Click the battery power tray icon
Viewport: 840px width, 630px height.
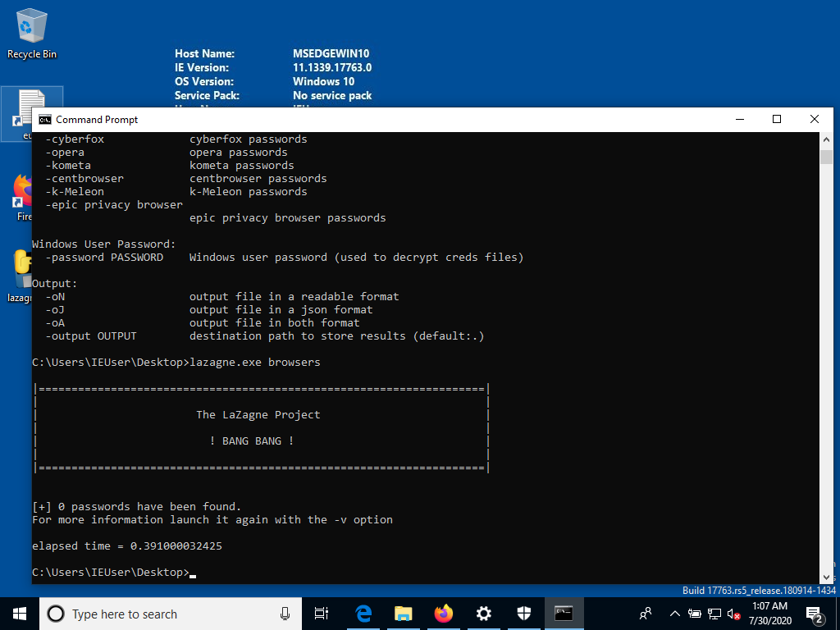[695, 614]
